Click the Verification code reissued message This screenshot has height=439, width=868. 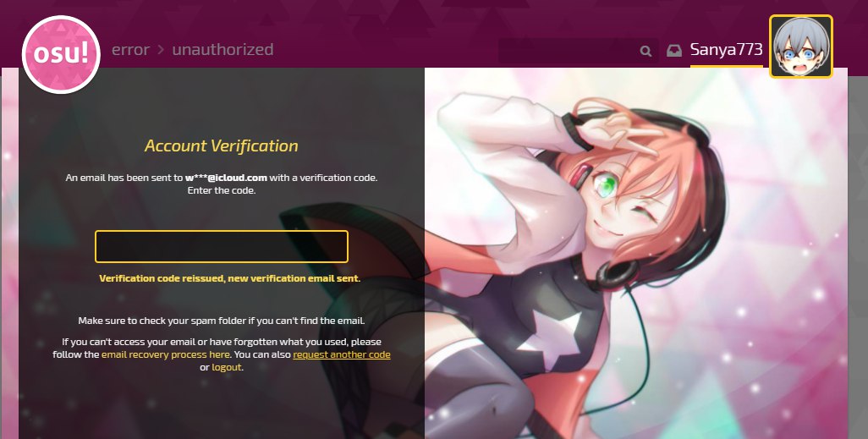230,278
